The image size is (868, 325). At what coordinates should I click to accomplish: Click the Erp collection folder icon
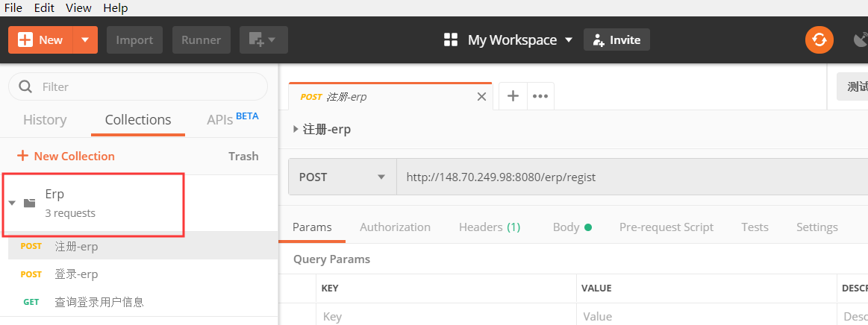(x=30, y=203)
